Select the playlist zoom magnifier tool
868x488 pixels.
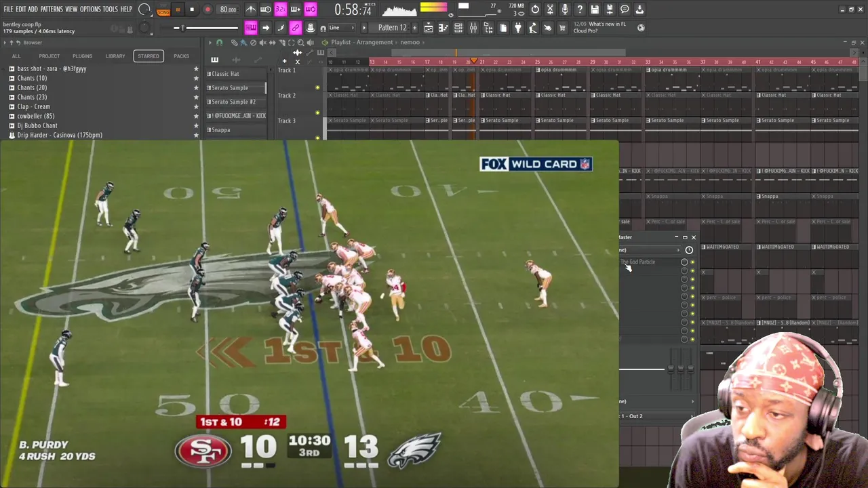[300, 43]
